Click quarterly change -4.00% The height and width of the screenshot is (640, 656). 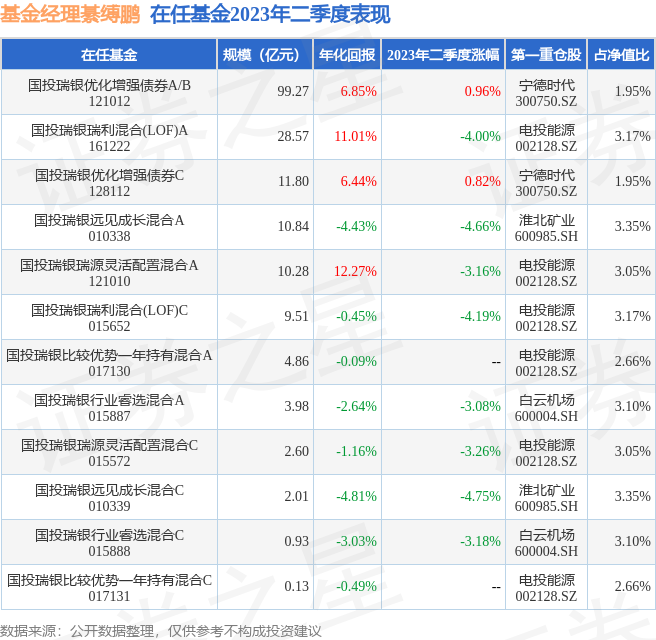(480, 136)
